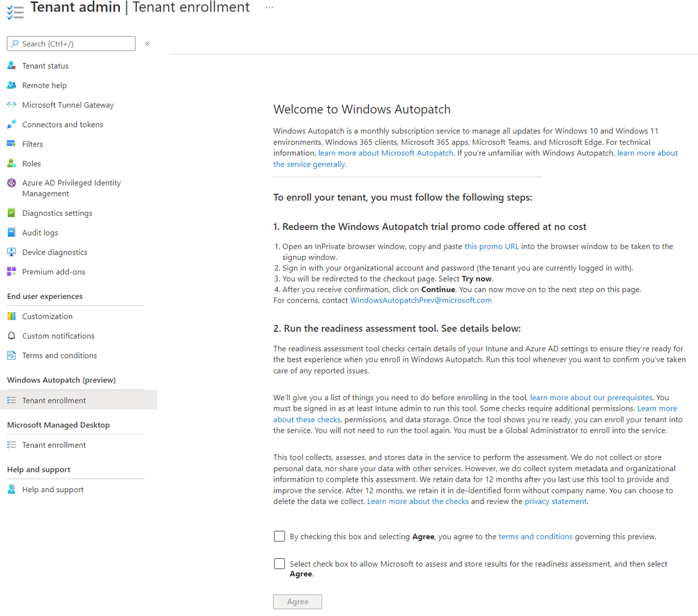Click the Welcome to Windows Autopatch heading
Viewport: 698px width, 616px height.
click(x=362, y=109)
